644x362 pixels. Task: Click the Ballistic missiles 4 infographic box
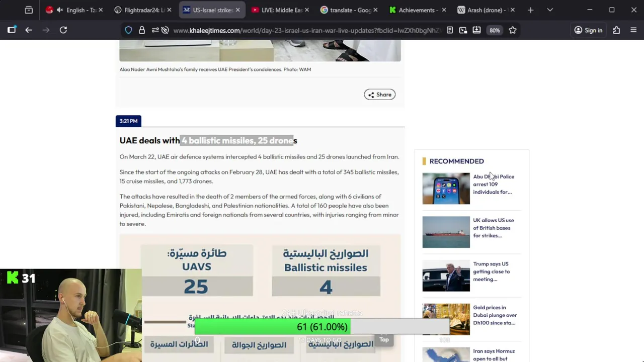(x=326, y=270)
